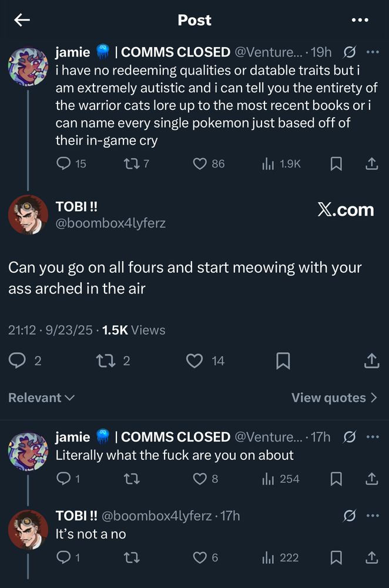
Task: Share jamie's original post
Action: tap(371, 164)
